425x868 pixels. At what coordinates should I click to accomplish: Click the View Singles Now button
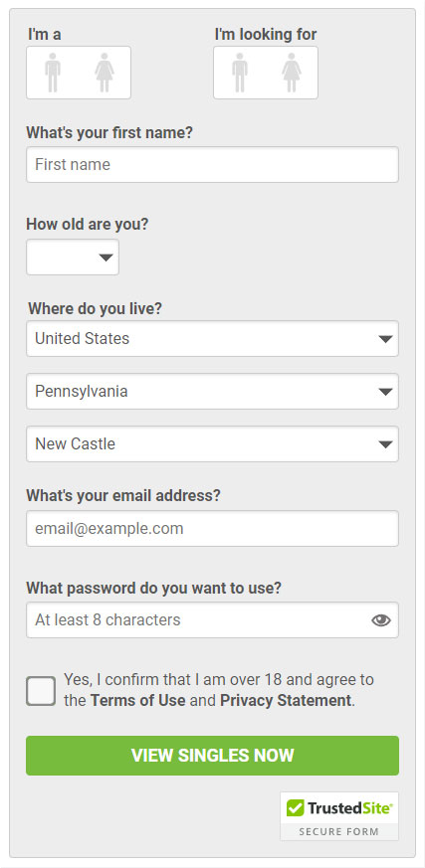[212, 756]
